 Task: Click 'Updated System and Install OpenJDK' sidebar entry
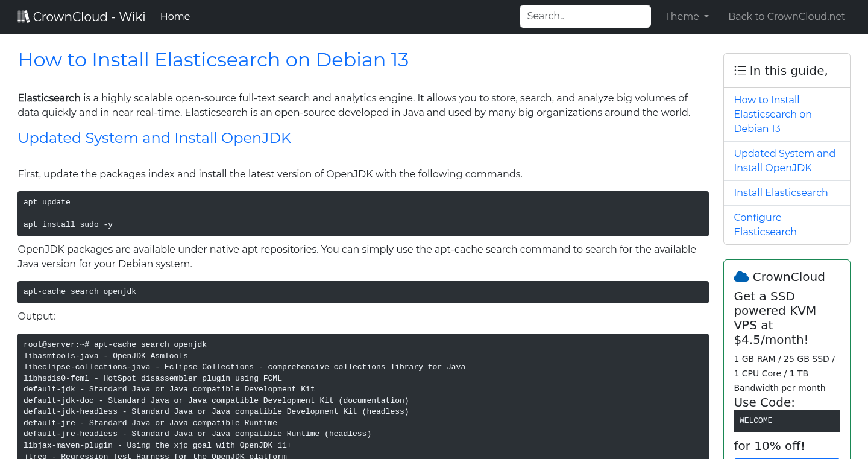pyautogui.click(x=784, y=160)
